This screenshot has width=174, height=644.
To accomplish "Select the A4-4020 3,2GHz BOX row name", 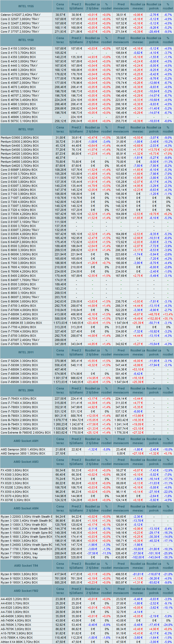I will [x=15, y=599].
